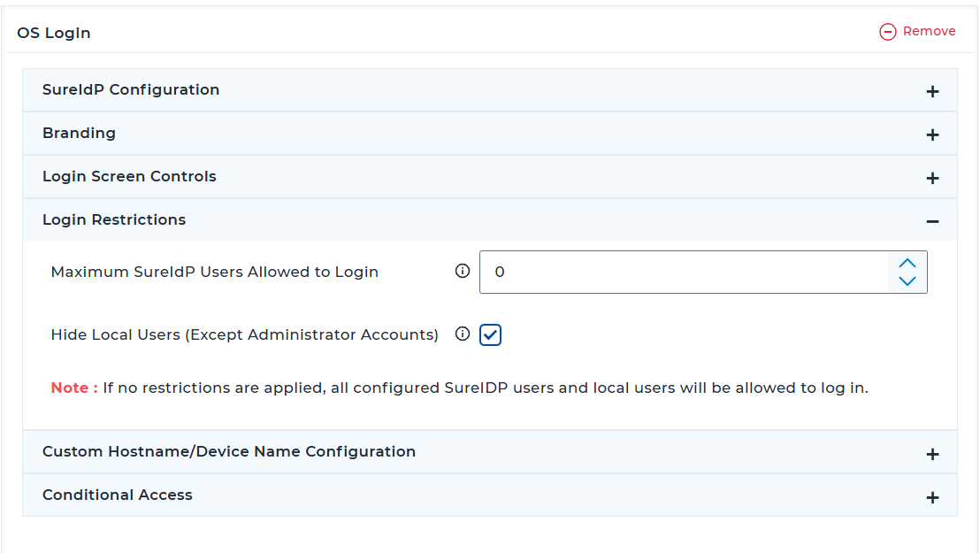Image resolution: width=980 pixels, height=553 pixels.
Task: Open the SureIdP Configuration section header
Action: pos(131,89)
